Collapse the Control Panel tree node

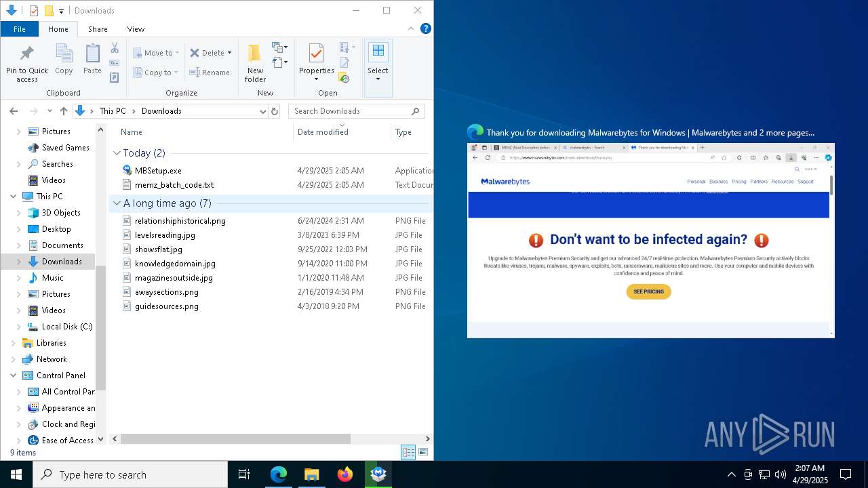pos(14,375)
